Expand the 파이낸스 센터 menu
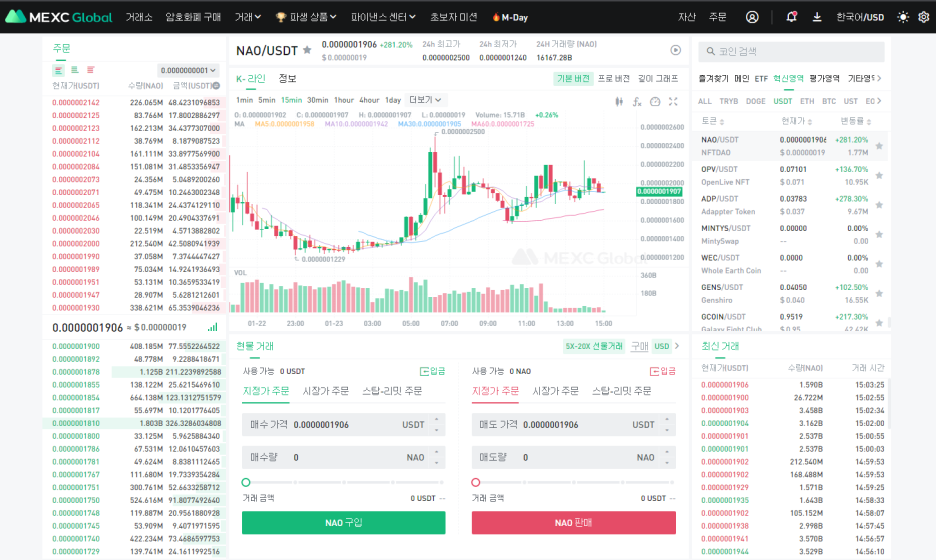Viewport: 936px width, 560px height. pos(383,17)
